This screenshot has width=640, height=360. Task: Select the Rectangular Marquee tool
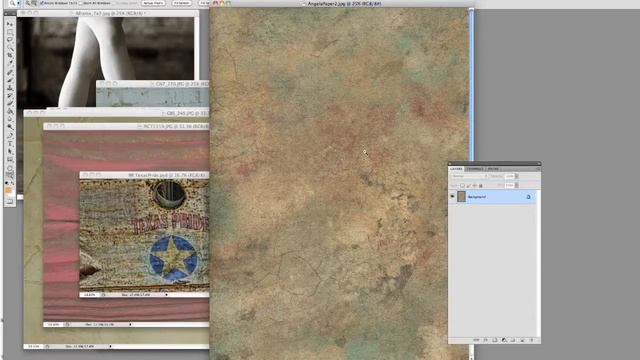coord(9,32)
